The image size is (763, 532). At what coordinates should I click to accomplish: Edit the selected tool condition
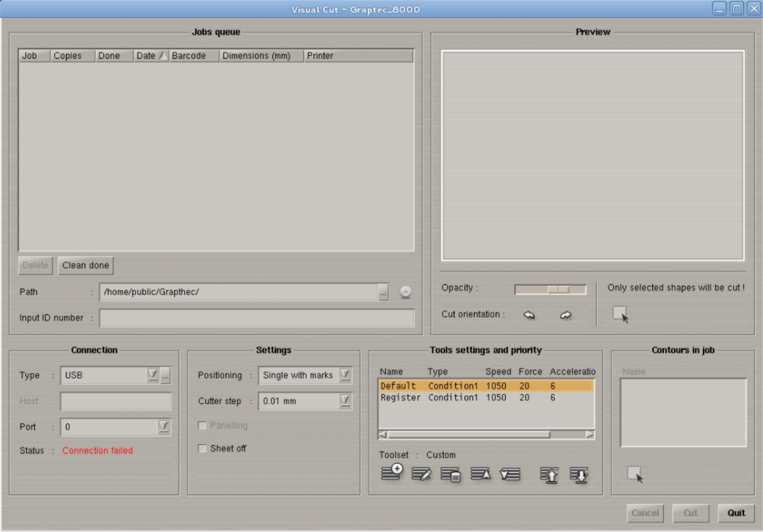click(421, 474)
